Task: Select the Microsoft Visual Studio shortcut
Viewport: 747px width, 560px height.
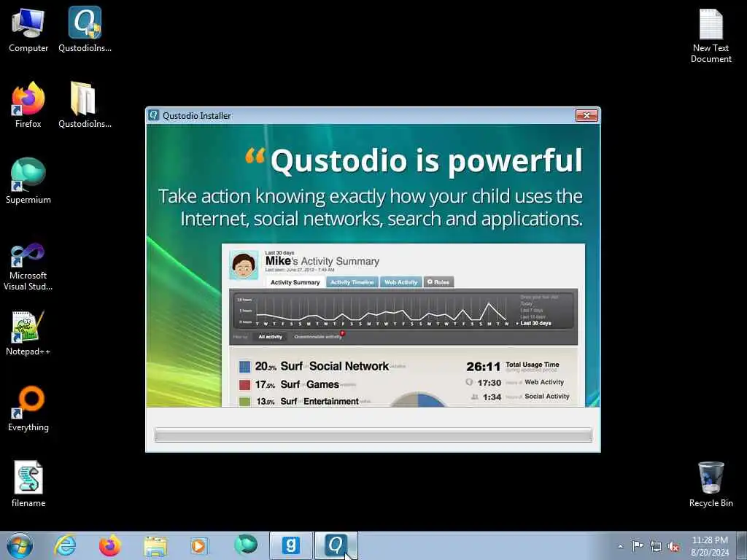Action: (x=28, y=267)
